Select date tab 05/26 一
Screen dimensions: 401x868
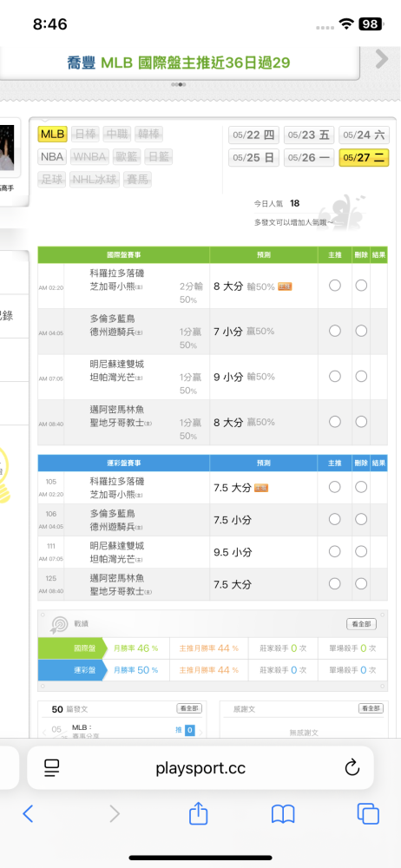tap(309, 158)
